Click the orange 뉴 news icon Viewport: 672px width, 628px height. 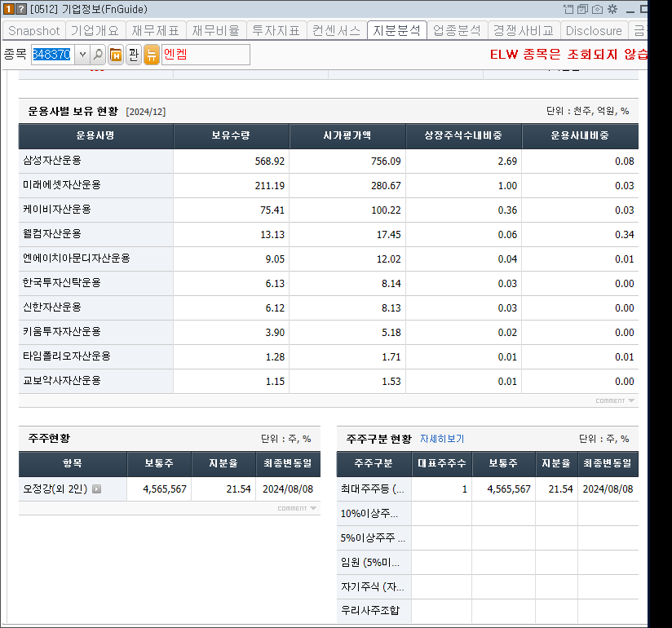point(152,55)
